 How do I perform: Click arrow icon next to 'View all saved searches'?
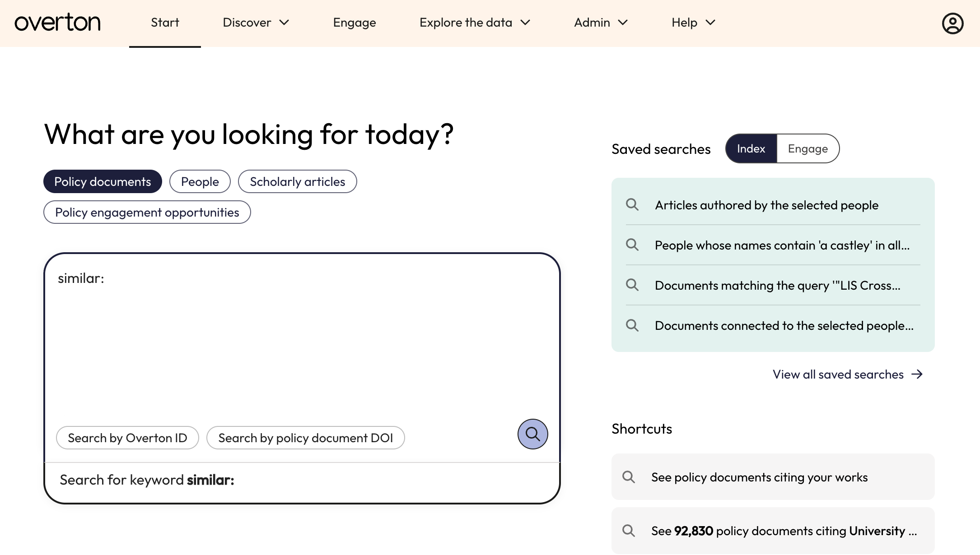coord(917,374)
